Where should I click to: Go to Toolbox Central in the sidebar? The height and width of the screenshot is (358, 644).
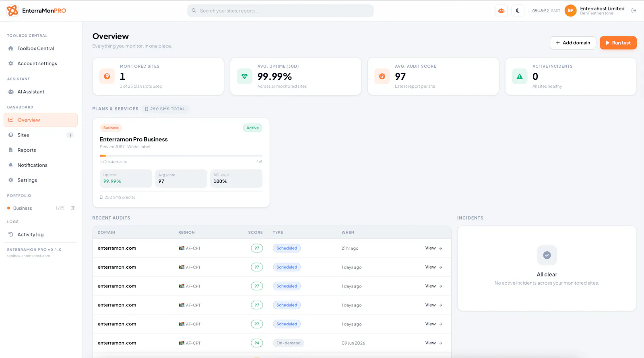41,48
